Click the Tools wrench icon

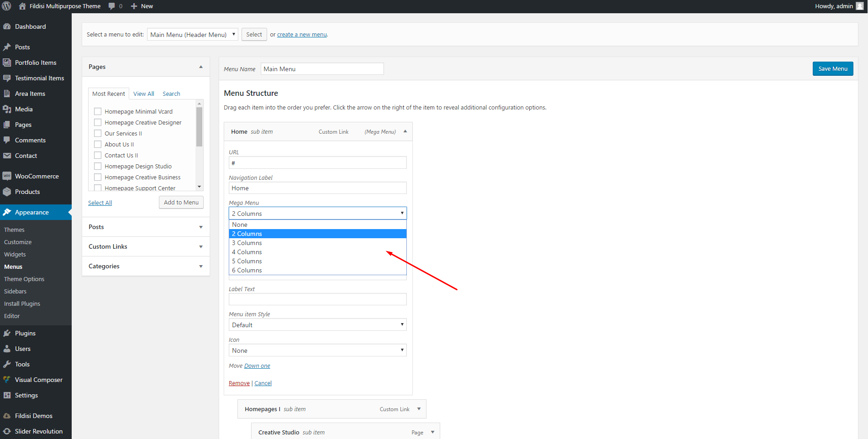7,364
